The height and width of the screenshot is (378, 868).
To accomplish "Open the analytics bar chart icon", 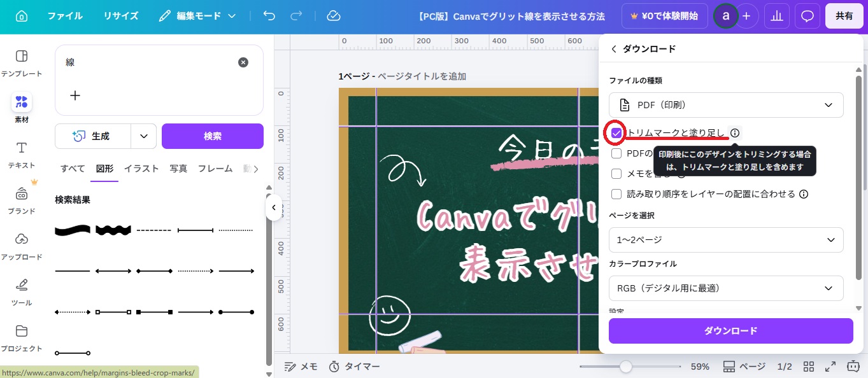I will point(777,16).
